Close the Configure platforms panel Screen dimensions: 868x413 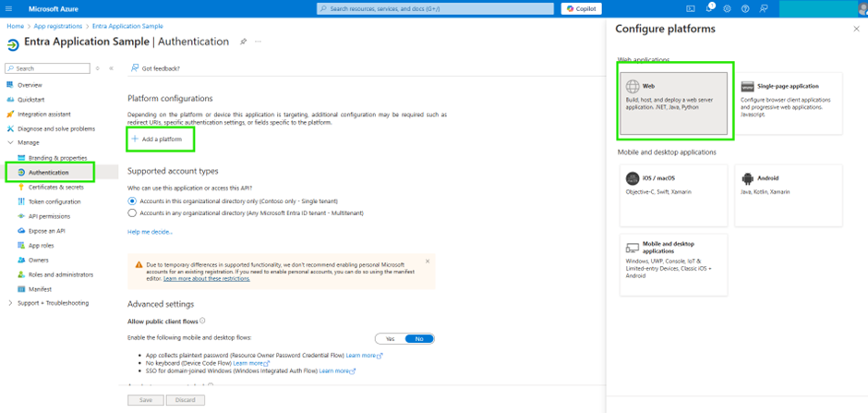[856, 29]
